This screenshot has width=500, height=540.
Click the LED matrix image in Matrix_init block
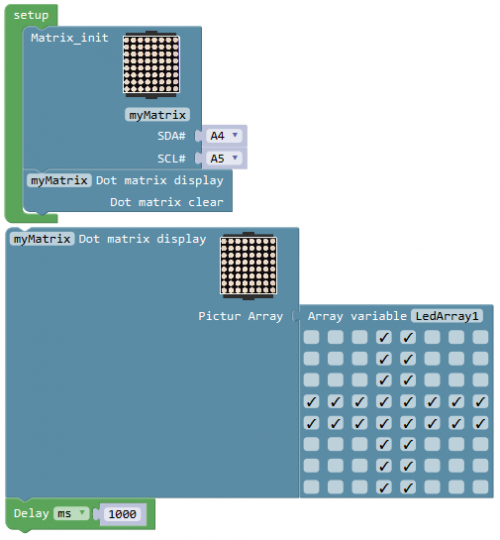(152, 65)
